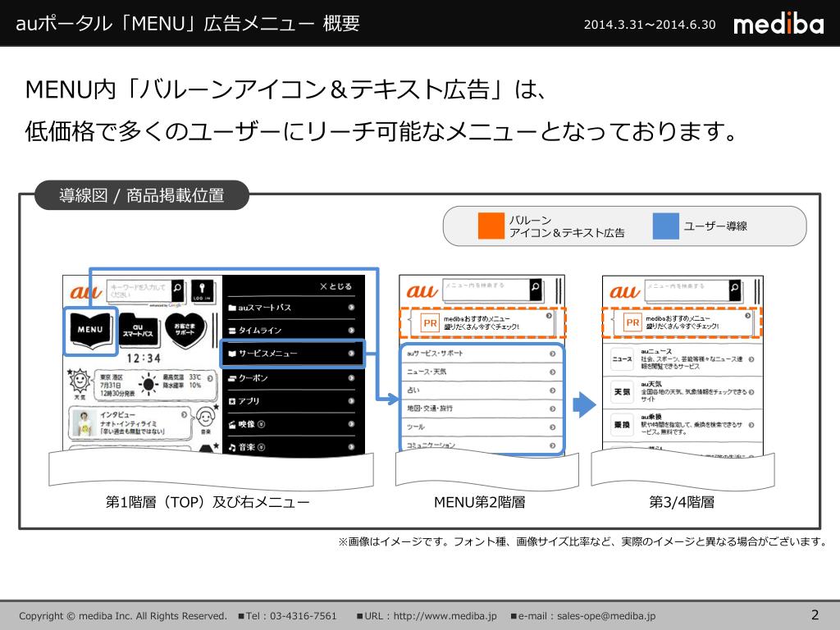This screenshot has height=630, width=840.
Task: Click the MENU第2階層 caption
Action: pyautogui.click(x=479, y=503)
